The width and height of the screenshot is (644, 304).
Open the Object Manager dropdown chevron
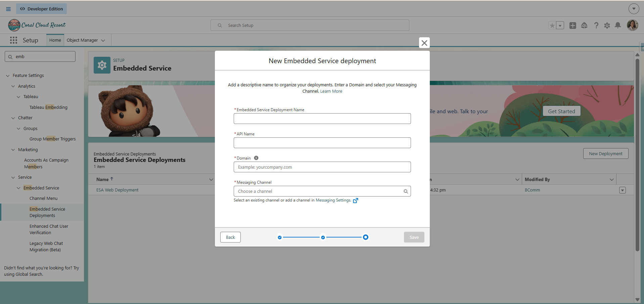[x=103, y=40]
